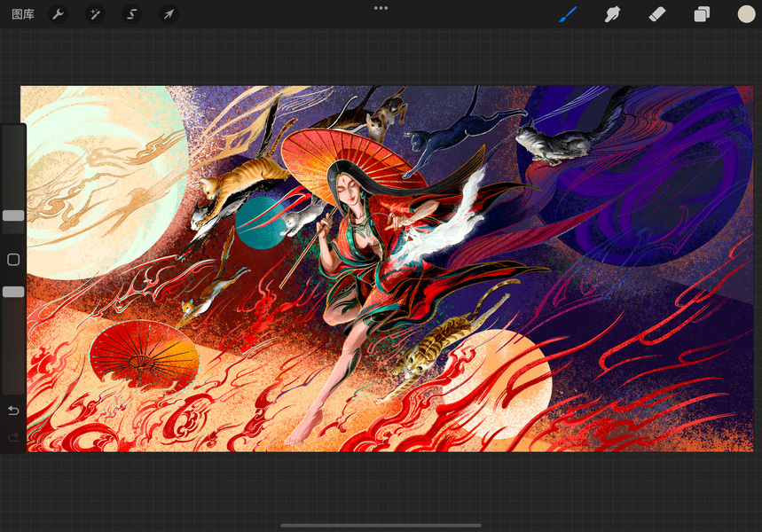Open the Adjustments magic wand menu
Viewport: 762px width, 532px height.
pyautogui.click(x=95, y=14)
